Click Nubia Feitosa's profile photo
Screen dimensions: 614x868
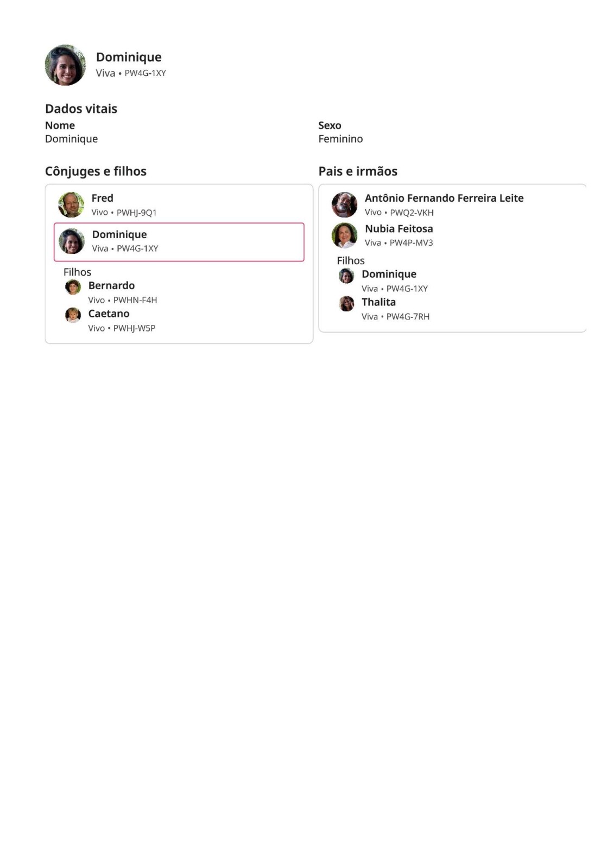pyautogui.click(x=344, y=235)
